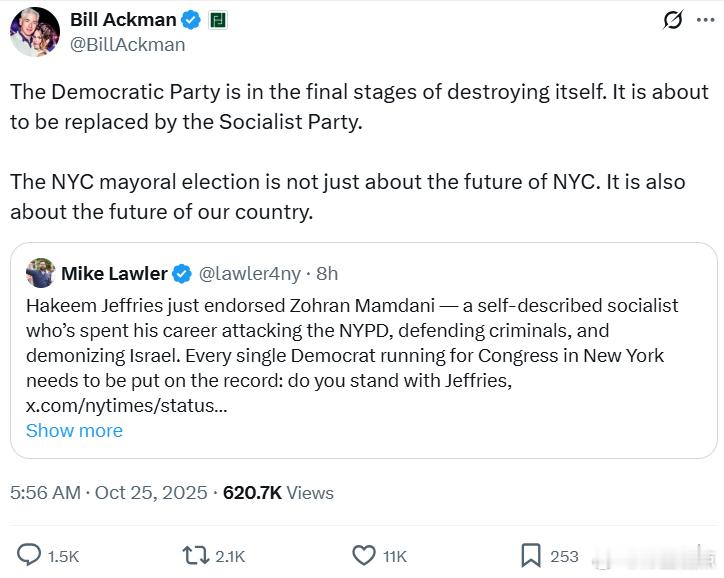Open the x.com/nytimes/status link

(126, 406)
